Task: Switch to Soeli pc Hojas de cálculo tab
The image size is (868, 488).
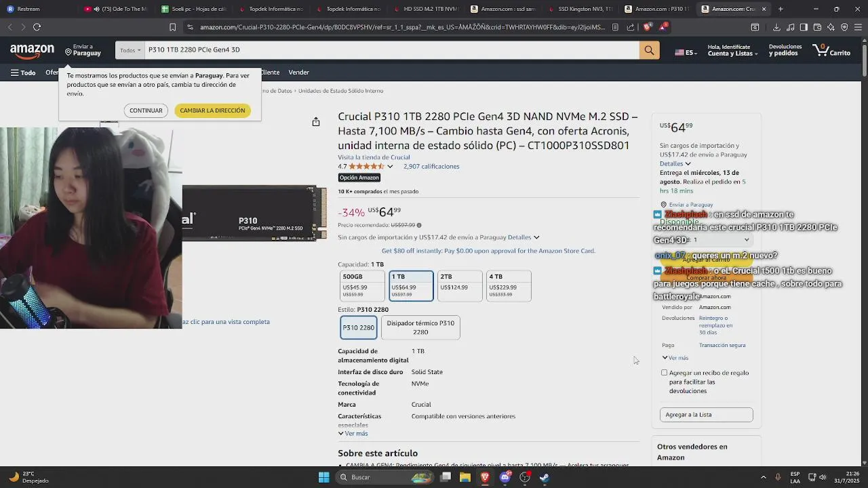Action: pyautogui.click(x=193, y=9)
